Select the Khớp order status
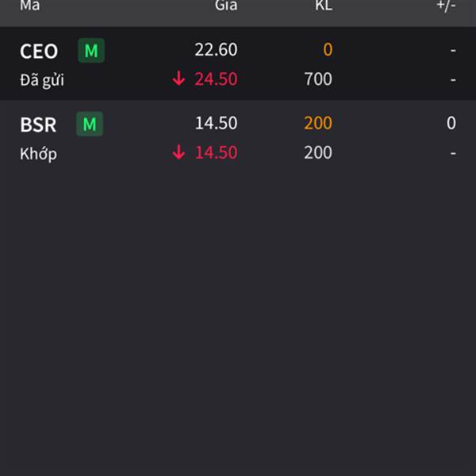476x476 pixels. [38, 154]
